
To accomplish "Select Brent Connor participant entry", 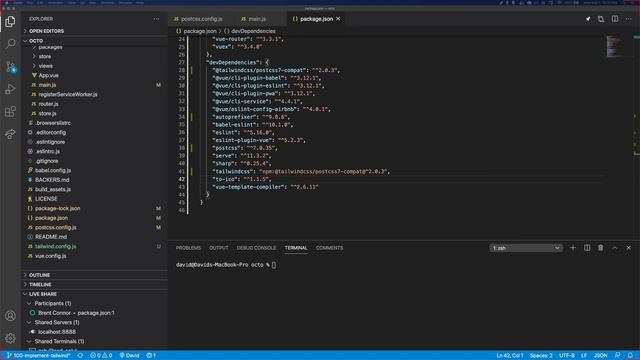I will click(x=76, y=313).
